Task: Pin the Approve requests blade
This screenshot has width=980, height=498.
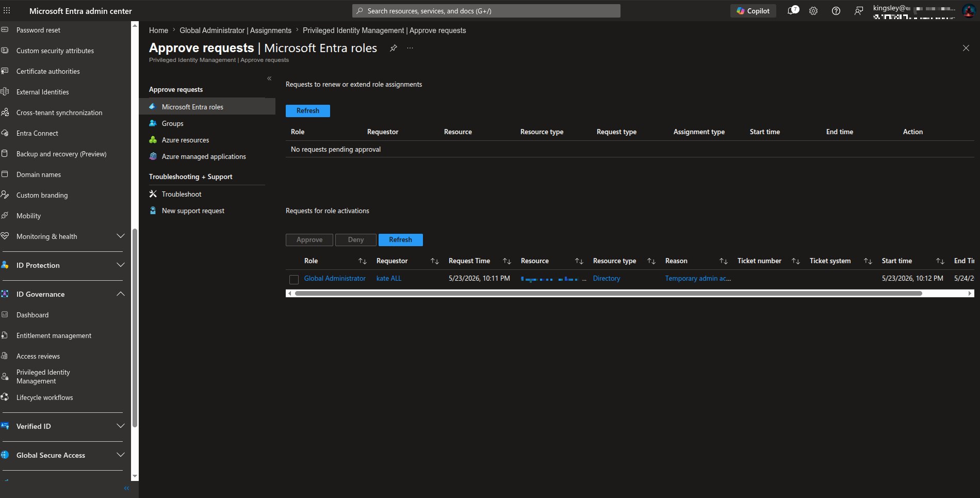Action: coord(393,48)
